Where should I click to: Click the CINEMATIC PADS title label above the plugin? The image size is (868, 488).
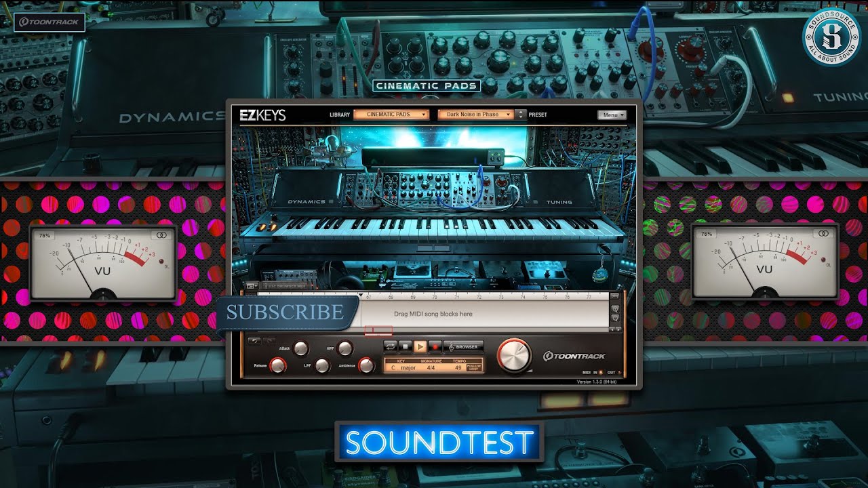coord(427,86)
